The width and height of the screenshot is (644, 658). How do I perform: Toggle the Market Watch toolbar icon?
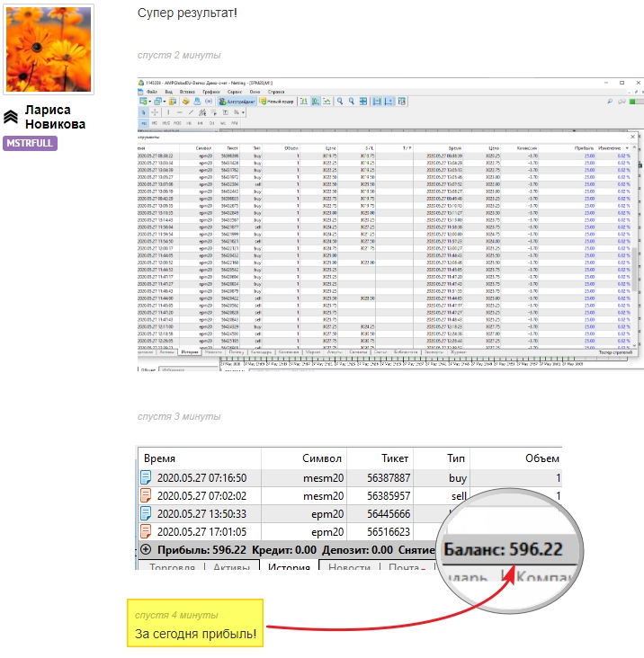click(173, 102)
